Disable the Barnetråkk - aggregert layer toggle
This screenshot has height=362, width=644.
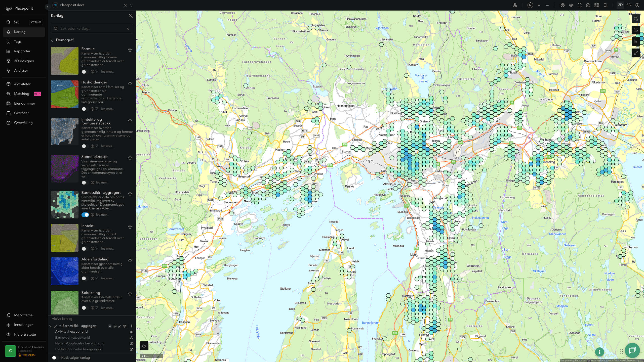(x=85, y=215)
